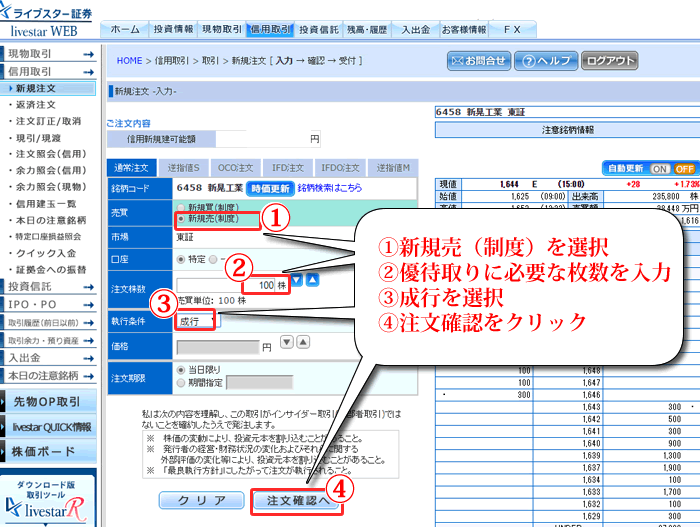700x527 pixels.
Task: Click the お問合せ mail icon button
Action: pos(478,61)
